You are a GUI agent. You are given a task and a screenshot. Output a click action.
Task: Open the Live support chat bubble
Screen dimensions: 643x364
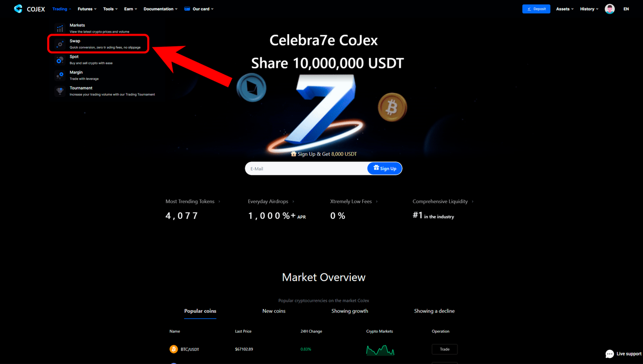pyautogui.click(x=609, y=354)
